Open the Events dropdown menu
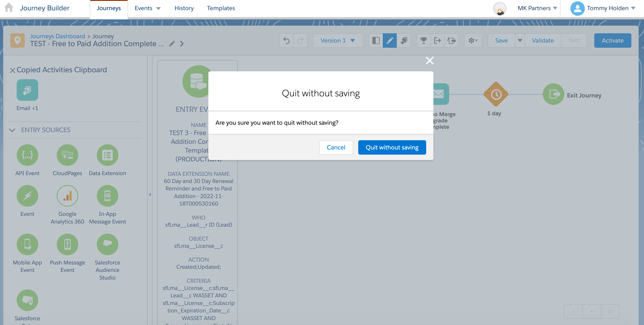The width and height of the screenshot is (644, 325). [x=148, y=8]
